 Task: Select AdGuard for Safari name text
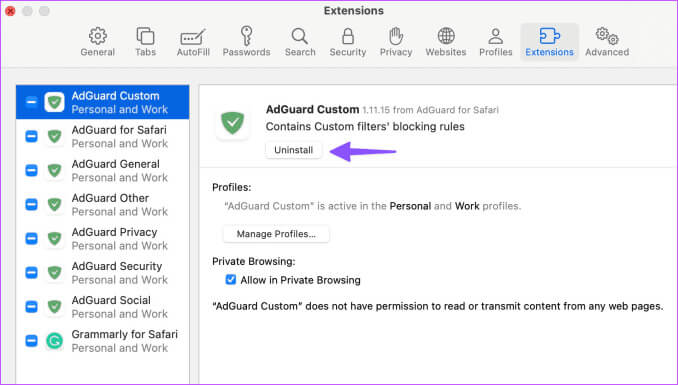click(x=119, y=130)
